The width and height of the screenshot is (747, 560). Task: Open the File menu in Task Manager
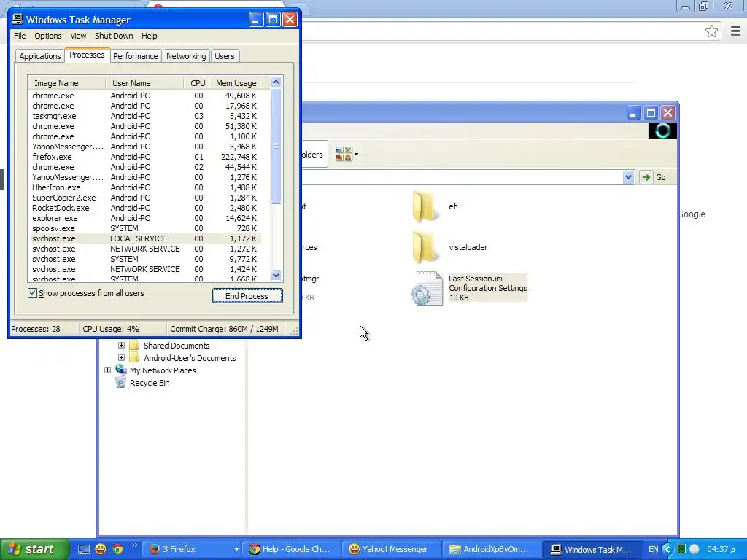pyautogui.click(x=20, y=36)
